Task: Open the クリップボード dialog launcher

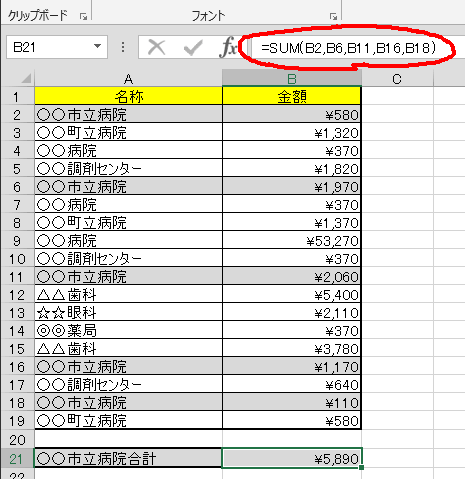Action: 83,16
